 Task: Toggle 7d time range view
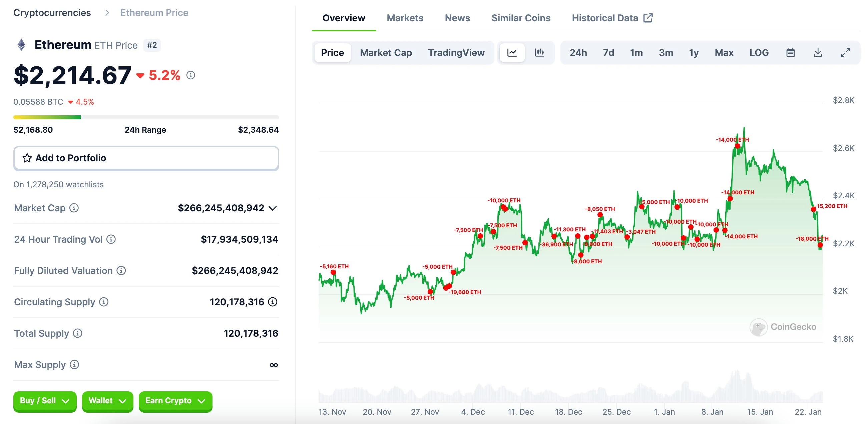[x=607, y=53]
